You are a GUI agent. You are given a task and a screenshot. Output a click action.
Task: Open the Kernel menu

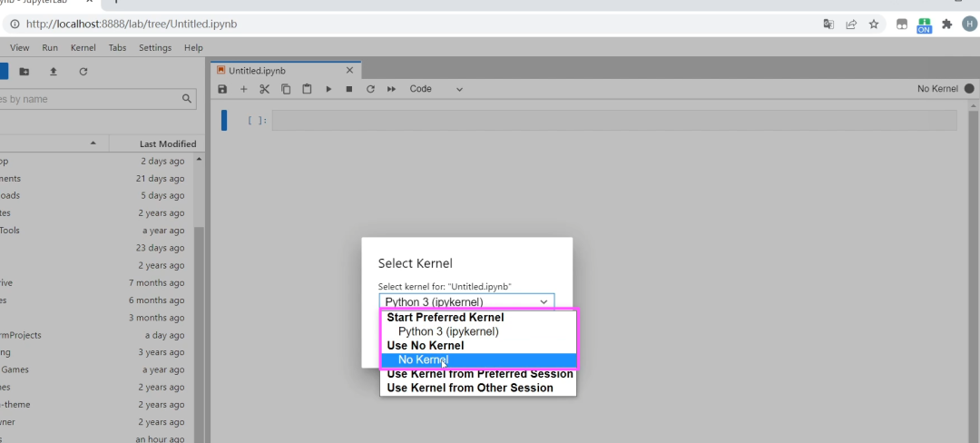point(83,47)
